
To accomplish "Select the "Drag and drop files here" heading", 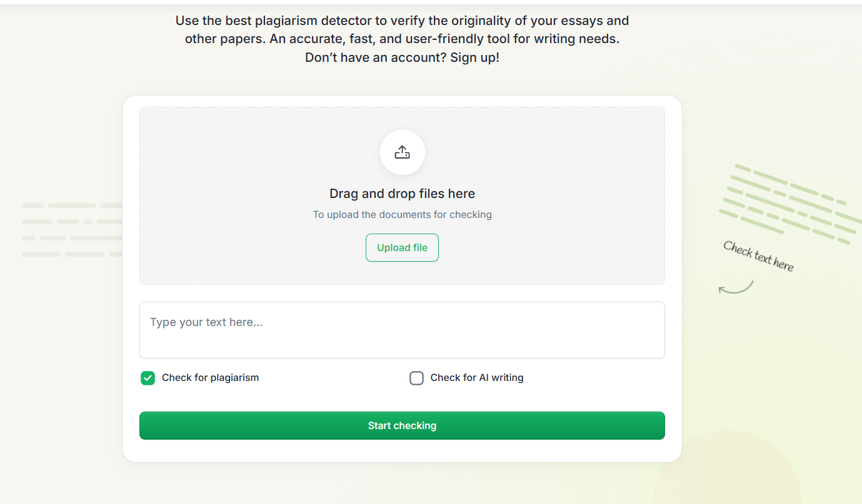I will pyautogui.click(x=402, y=194).
